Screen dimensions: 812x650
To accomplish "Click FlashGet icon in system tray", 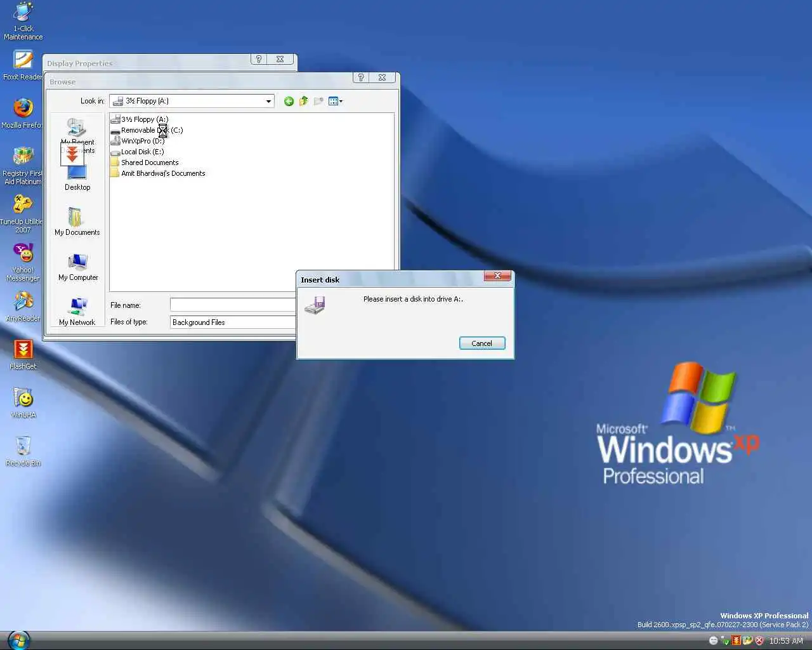I will coord(737,641).
